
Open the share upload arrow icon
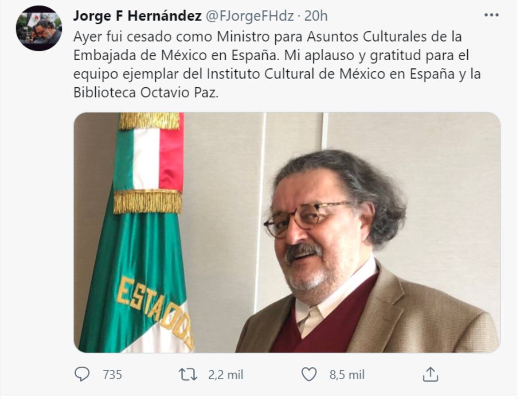click(430, 375)
